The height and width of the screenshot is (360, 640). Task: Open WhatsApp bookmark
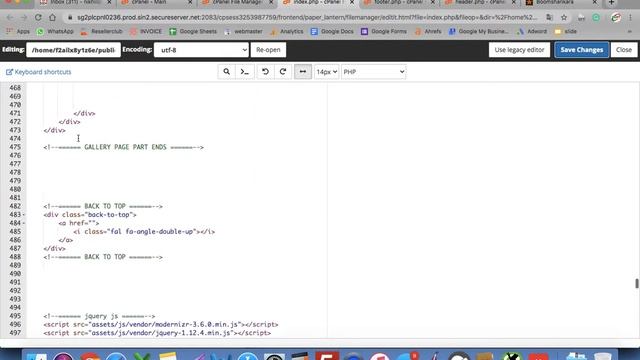click(x=56, y=31)
